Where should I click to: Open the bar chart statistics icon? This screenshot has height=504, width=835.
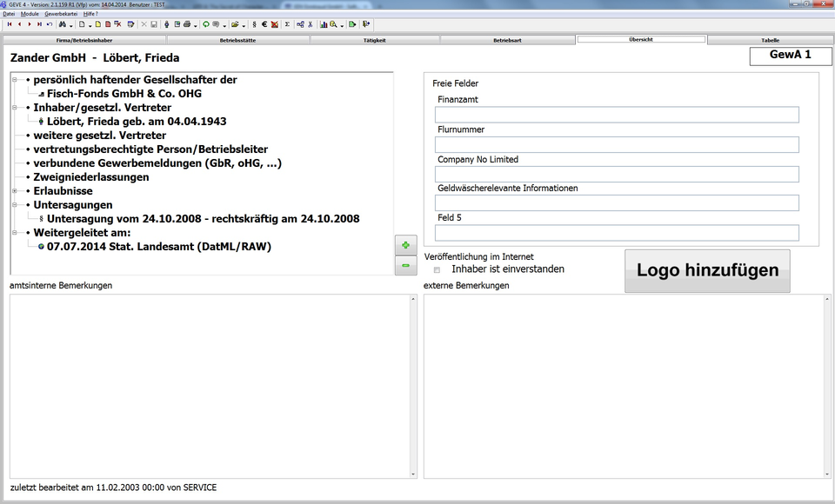tap(323, 24)
